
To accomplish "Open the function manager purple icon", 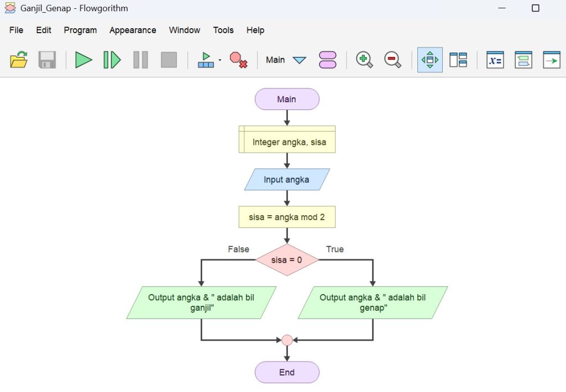I will pos(327,60).
